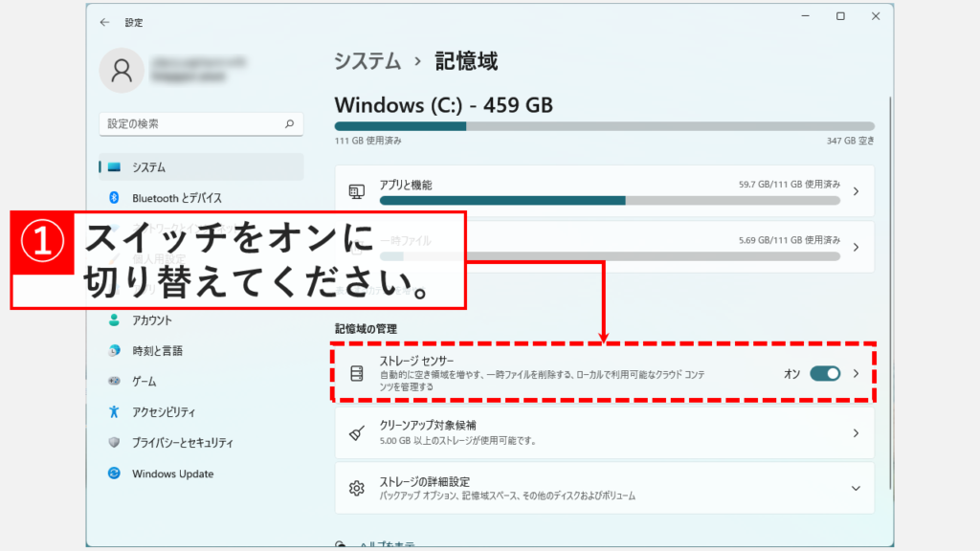This screenshot has height=551, width=980.
Task: Maximize the 設定 window
Action: point(840,16)
